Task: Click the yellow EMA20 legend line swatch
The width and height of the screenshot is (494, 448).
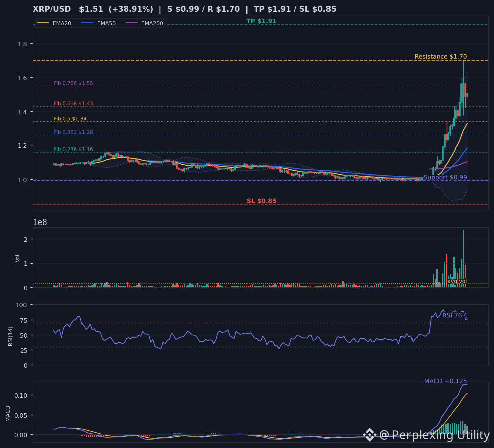Action: point(43,23)
